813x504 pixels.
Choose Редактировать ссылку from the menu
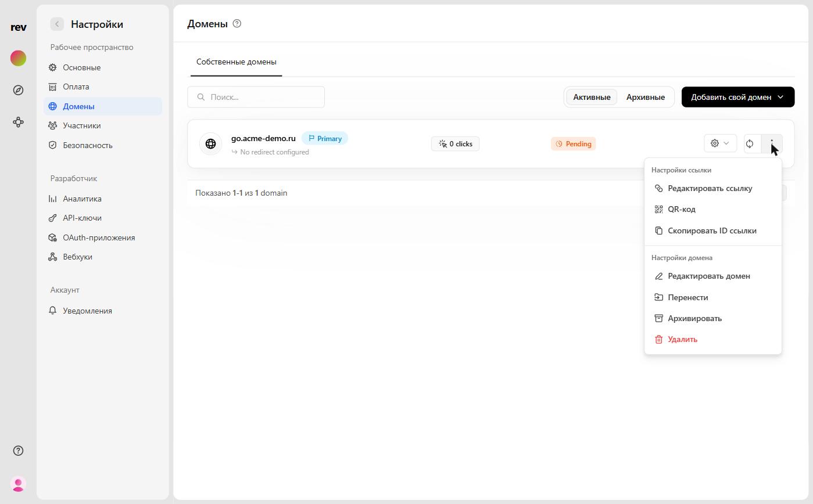click(713, 188)
